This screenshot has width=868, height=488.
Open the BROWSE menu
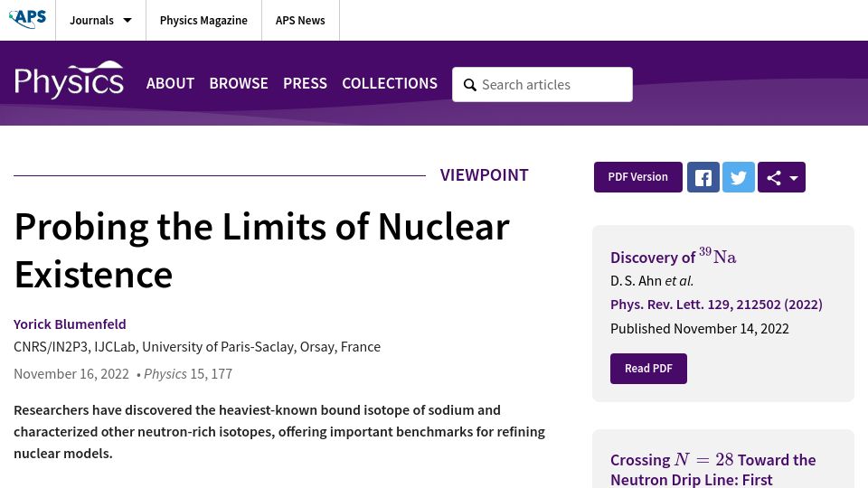click(x=239, y=83)
